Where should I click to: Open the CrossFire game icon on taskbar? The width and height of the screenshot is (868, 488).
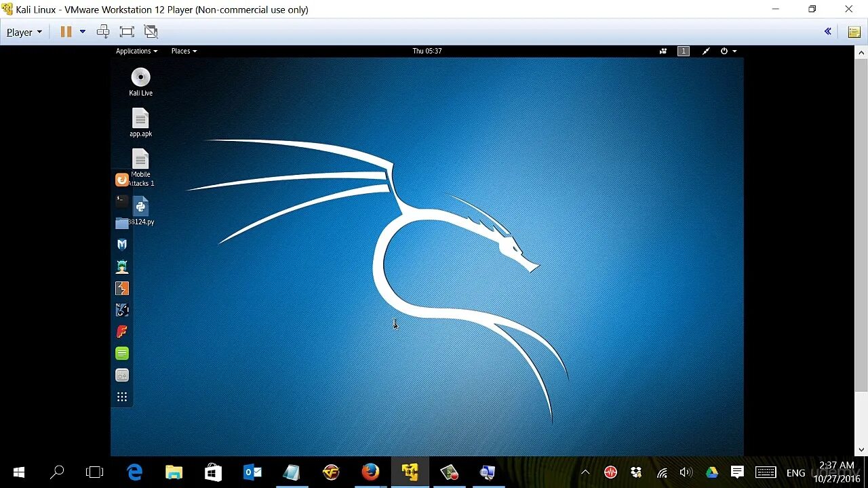[331, 472]
